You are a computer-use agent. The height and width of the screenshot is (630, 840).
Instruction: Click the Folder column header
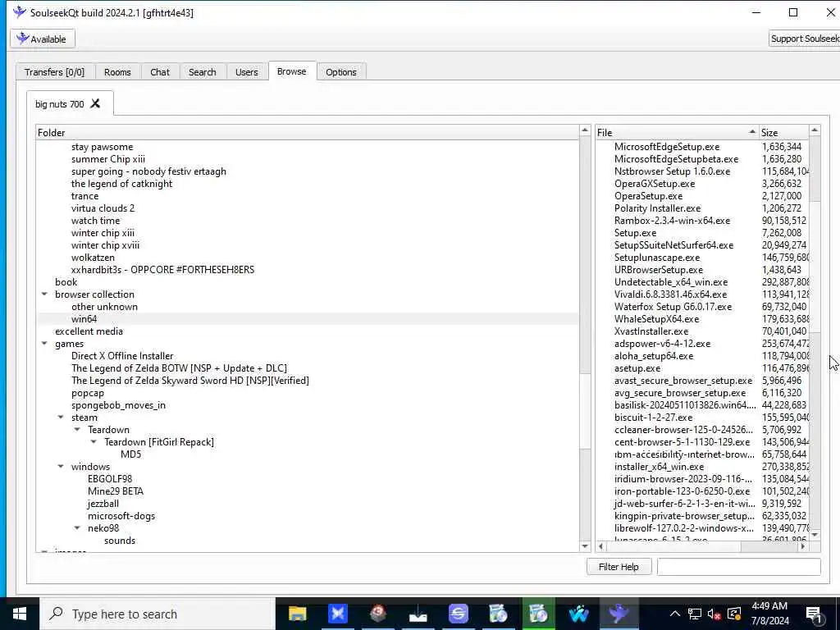pyautogui.click(x=308, y=132)
